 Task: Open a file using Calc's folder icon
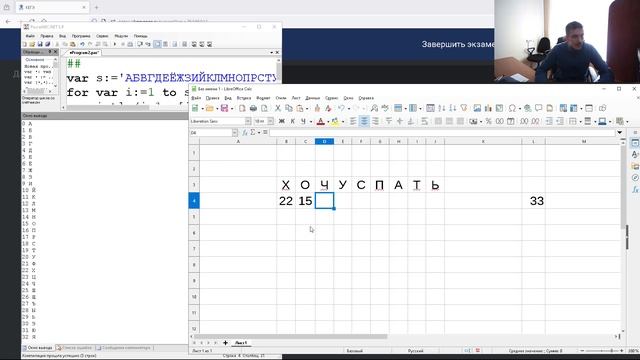[x=209, y=108]
